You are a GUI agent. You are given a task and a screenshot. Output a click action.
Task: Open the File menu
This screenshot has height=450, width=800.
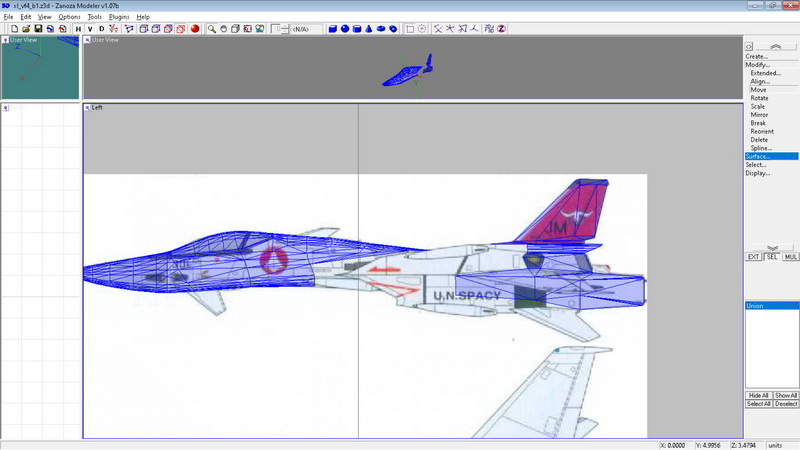coord(8,17)
